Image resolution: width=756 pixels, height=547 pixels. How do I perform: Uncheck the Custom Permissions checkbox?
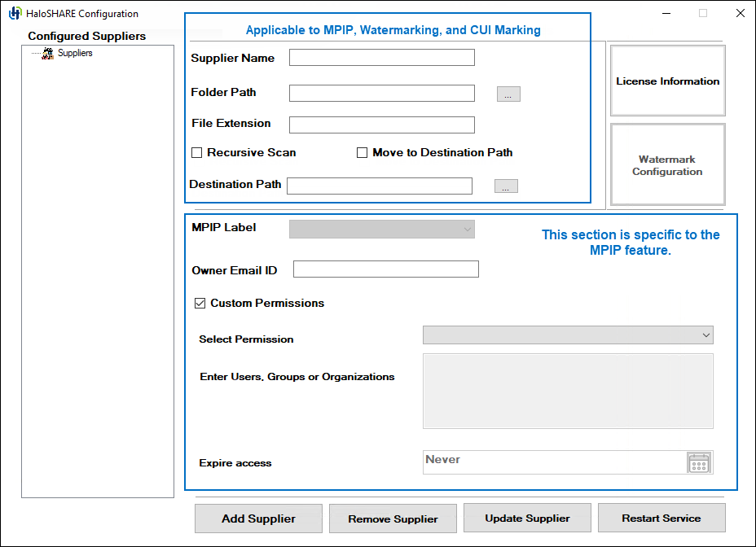(200, 304)
